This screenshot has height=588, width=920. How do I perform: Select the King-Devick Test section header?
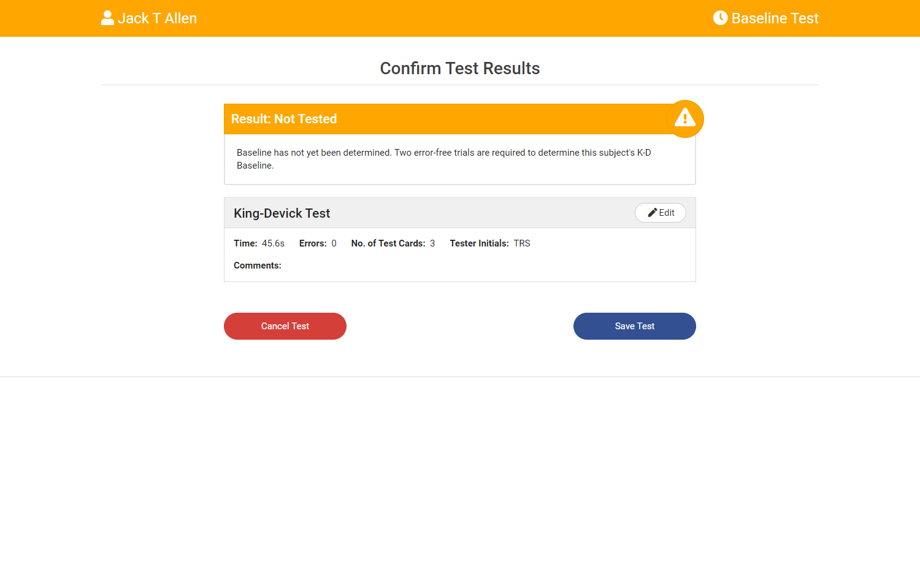click(282, 213)
